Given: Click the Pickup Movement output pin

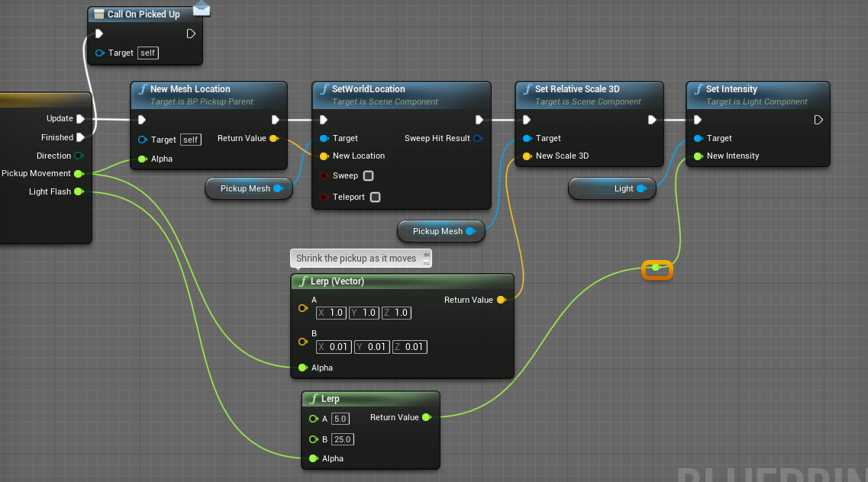Looking at the screenshot, I should pyautogui.click(x=79, y=173).
